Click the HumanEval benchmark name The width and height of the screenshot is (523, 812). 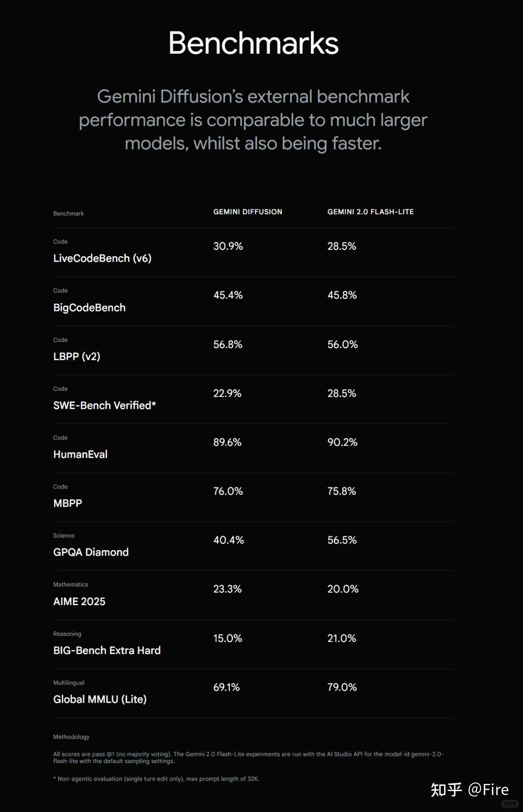point(80,454)
